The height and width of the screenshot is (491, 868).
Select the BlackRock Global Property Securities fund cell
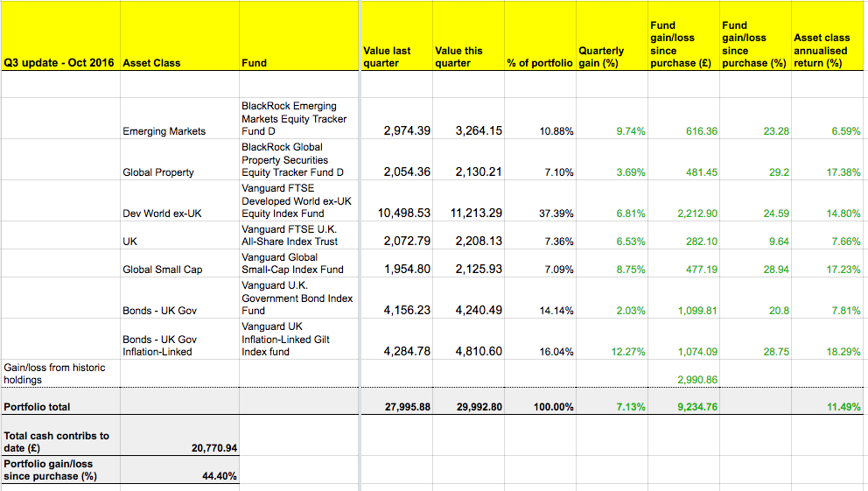(x=294, y=160)
